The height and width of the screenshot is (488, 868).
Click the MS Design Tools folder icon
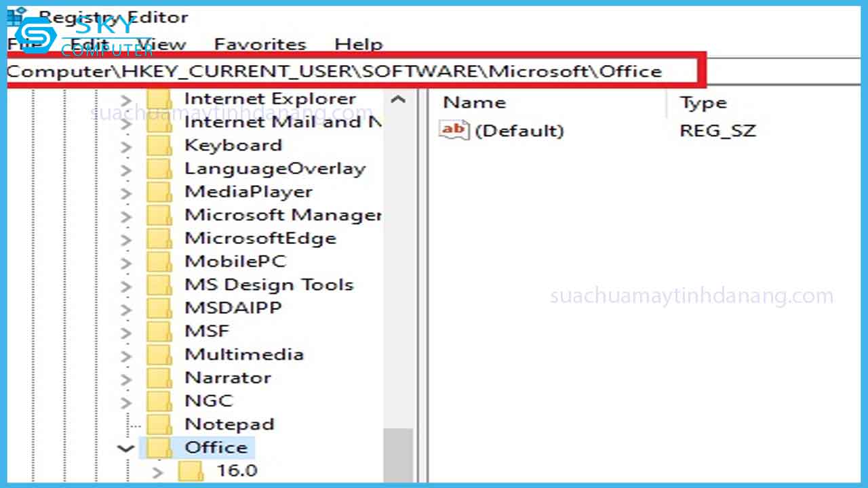tap(159, 285)
